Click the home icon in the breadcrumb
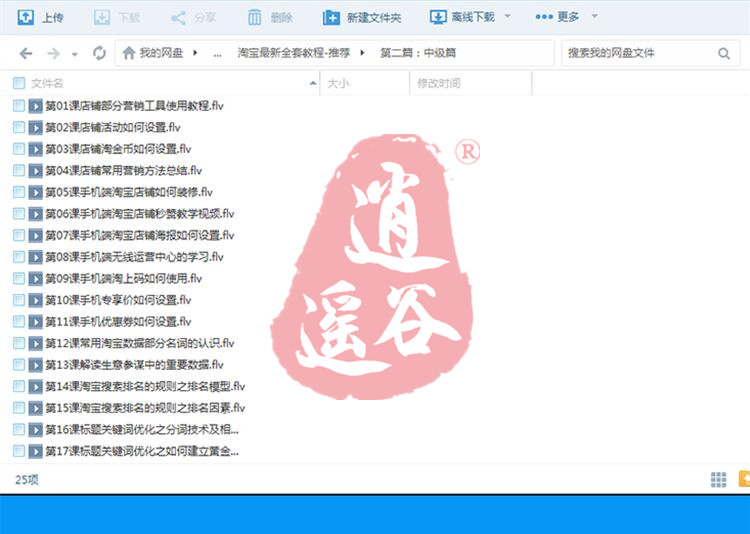The height and width of the screenshot is (534, 750). point(129,53)
